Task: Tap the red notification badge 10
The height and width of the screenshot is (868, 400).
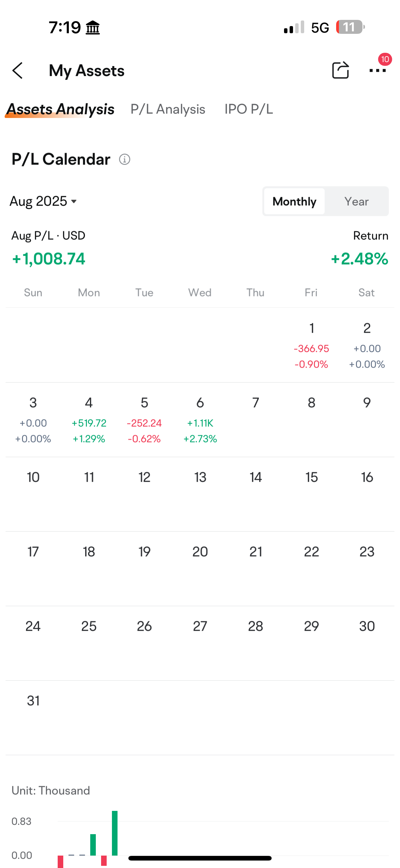Action: click(x=385, y=59)
